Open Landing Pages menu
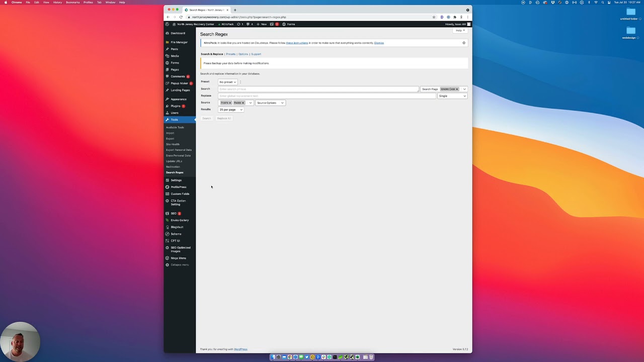Image resolution: width=644 pixels, height=362 pixels. 180,90
